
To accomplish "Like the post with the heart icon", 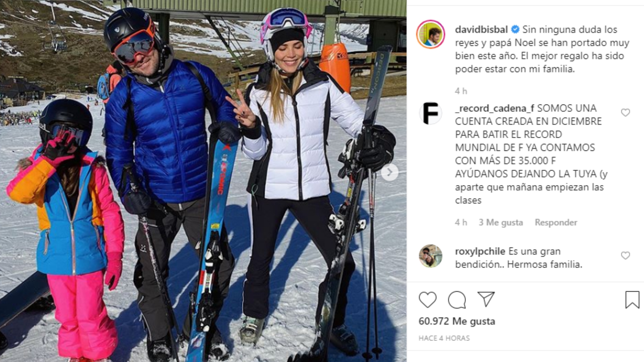I will [428, 300].
